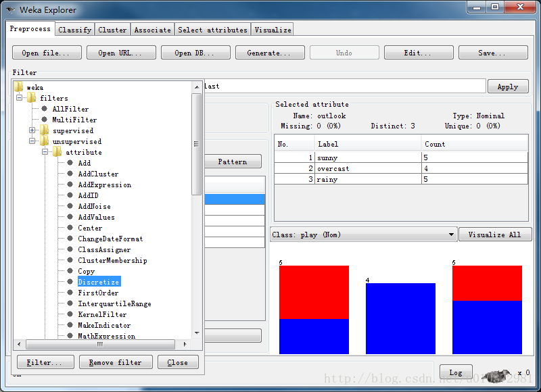Image resolution: width=541 pixels, height=392 pixels.
Task: Click the Visualize All button
Action: 495,235
